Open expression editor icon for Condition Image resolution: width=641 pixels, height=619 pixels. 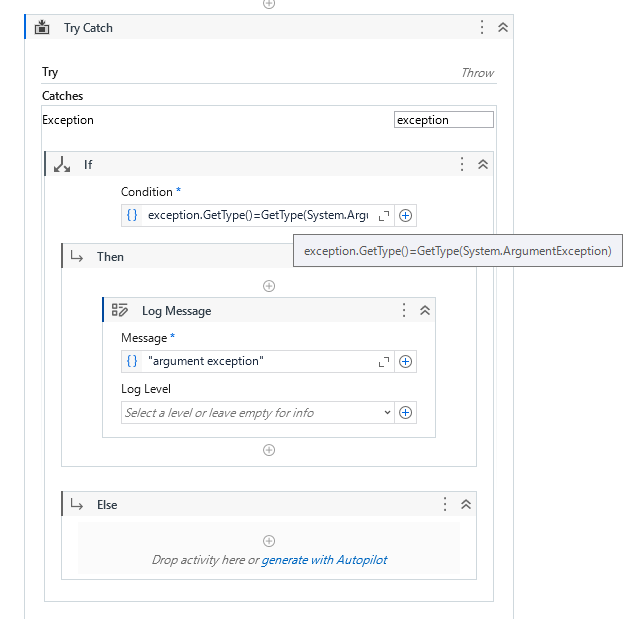tap(384, 215)
